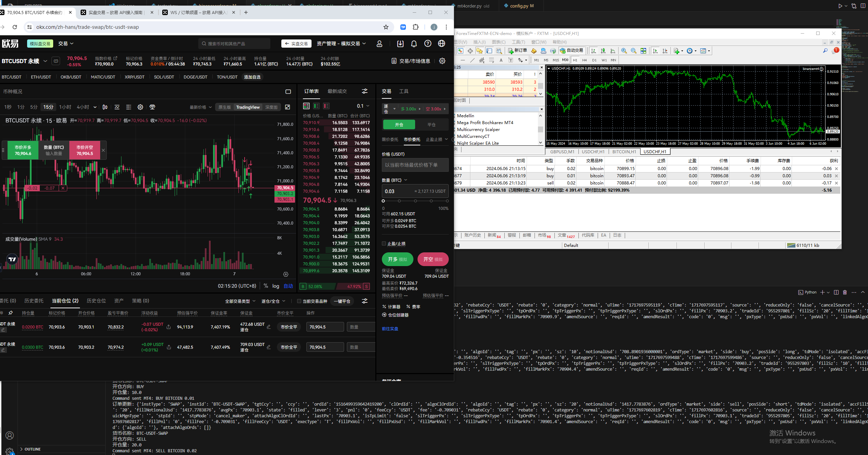Click MT4 zoom in magnifier icon
The image size is (868, 455).
(624, 51)
